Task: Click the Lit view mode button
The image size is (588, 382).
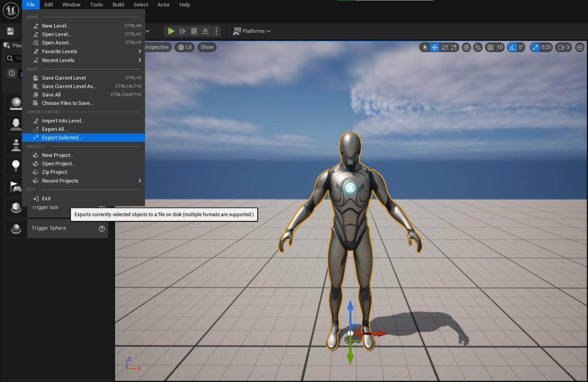Action: pyautogui.click(x=185, y=47)
